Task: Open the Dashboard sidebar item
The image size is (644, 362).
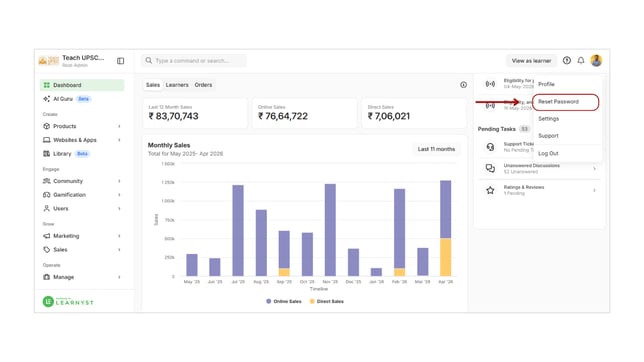Action: tap(82, 85)
